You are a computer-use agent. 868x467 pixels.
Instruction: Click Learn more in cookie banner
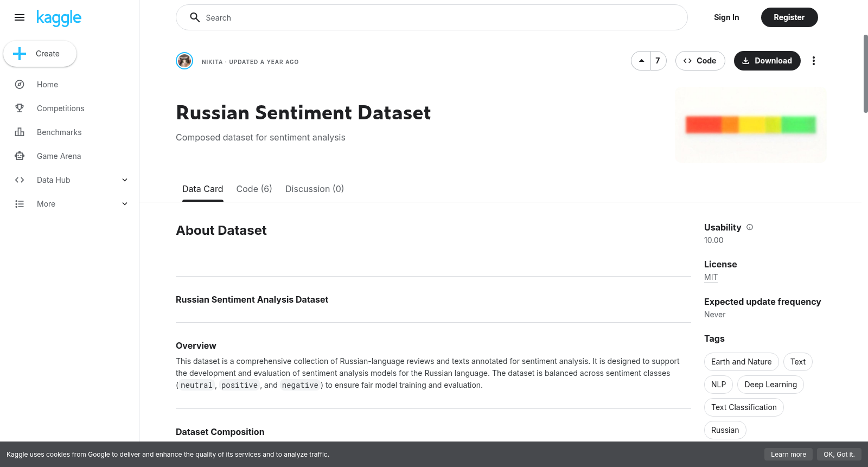point(788,455)
